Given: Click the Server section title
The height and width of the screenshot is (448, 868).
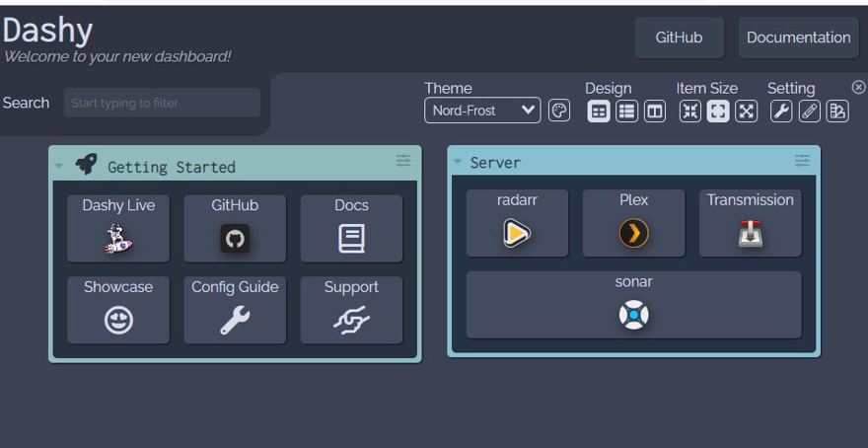Looking at the screenshot, I should [495, 162].
